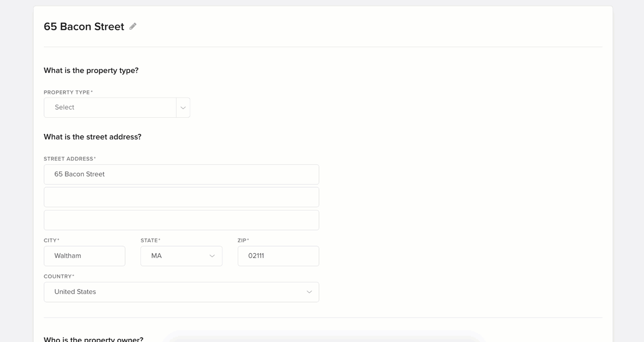Viewport: 644px width, 342px height.
Task: Click the 65 Bacon Street page title
Action: (x=84, y=26)
